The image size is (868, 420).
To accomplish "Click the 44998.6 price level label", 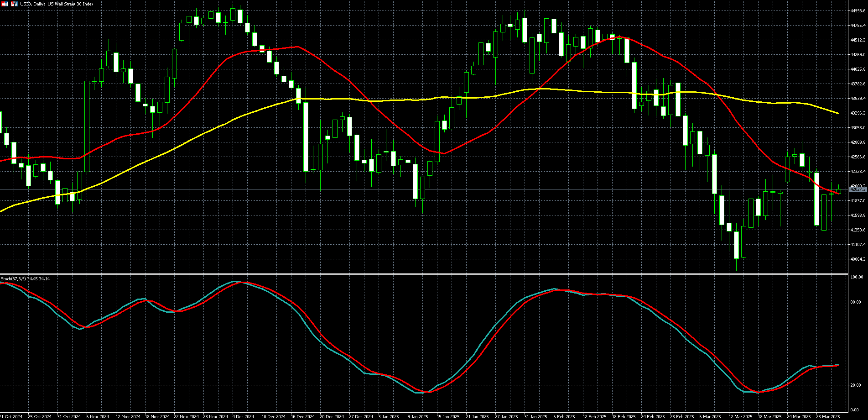I will click(x=858, y=11).
